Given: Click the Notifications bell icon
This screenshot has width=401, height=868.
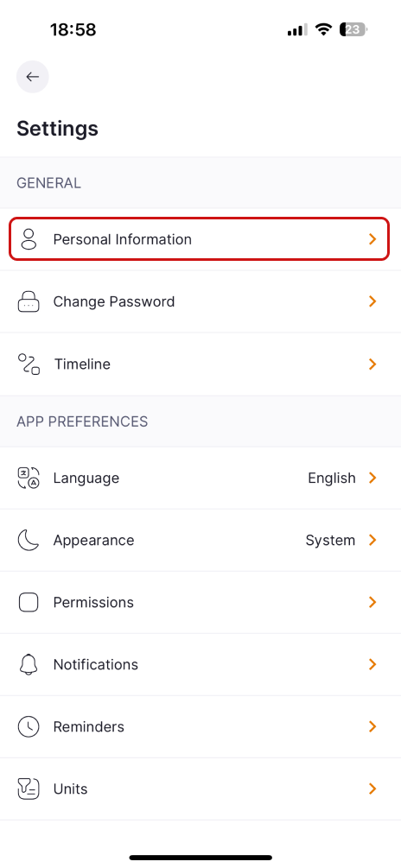Looking at the screenshot, I should click(29, 664).
